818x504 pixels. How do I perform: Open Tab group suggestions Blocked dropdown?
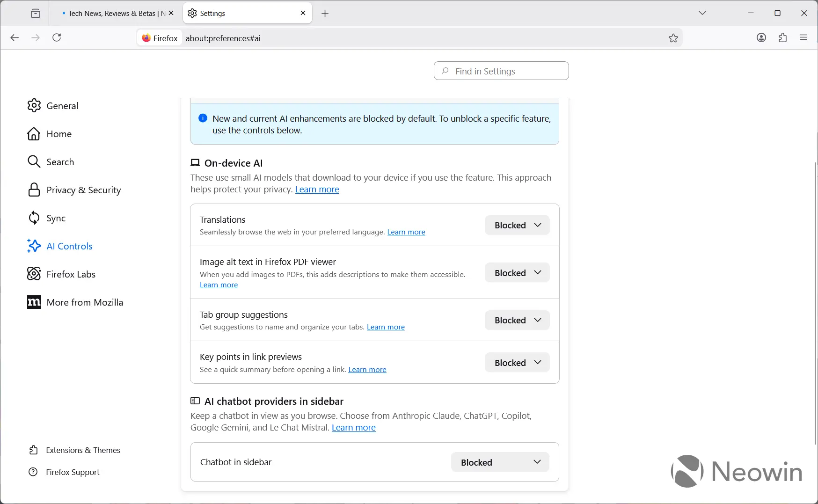517,320
